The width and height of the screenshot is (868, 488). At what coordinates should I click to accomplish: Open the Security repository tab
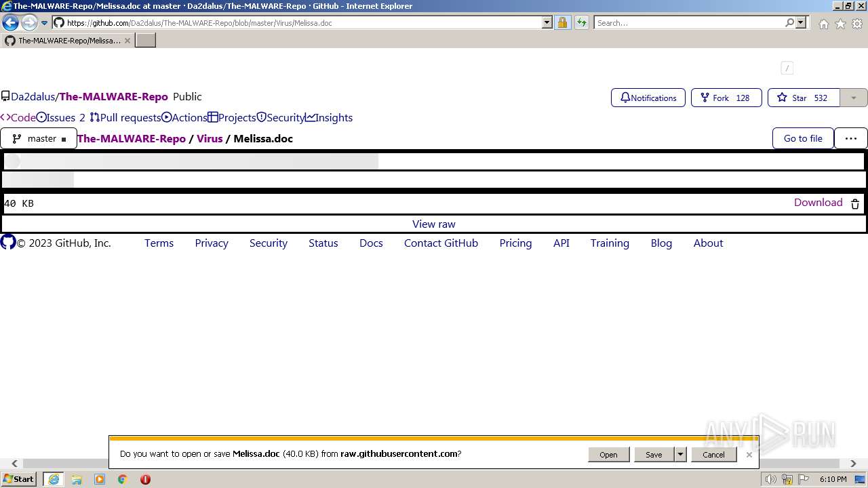click(281, 118)
